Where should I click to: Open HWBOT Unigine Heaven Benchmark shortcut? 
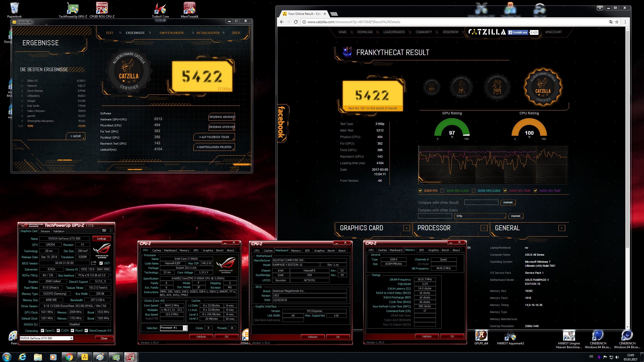tap(569, 340)
